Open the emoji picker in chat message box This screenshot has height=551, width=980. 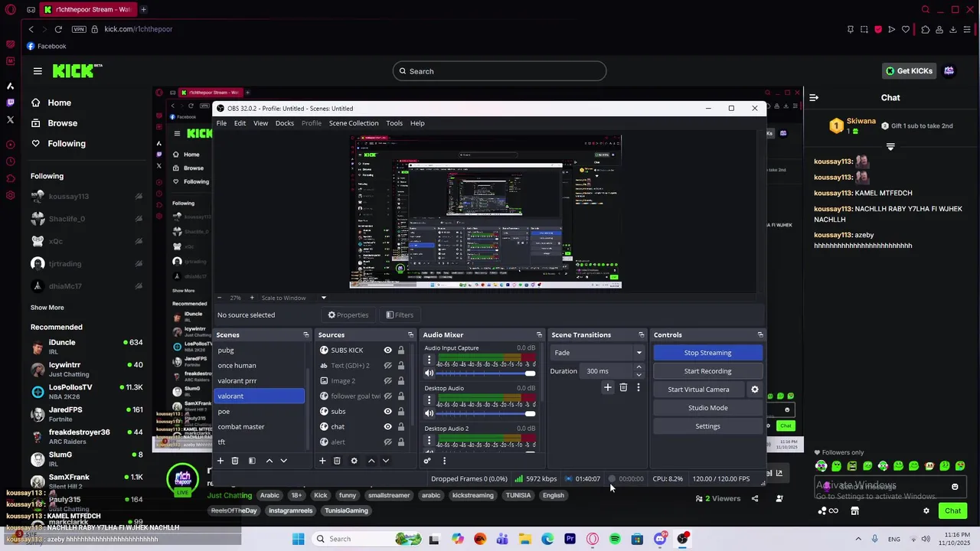(x=955, y=487)
